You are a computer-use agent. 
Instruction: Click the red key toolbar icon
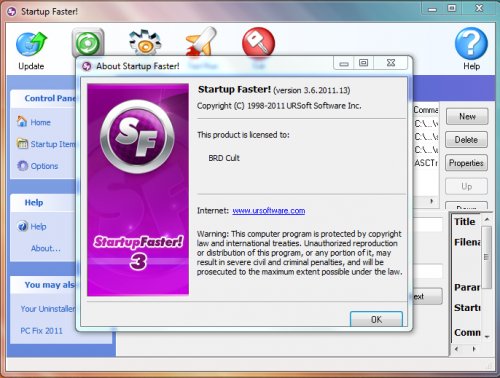[258, 43]
